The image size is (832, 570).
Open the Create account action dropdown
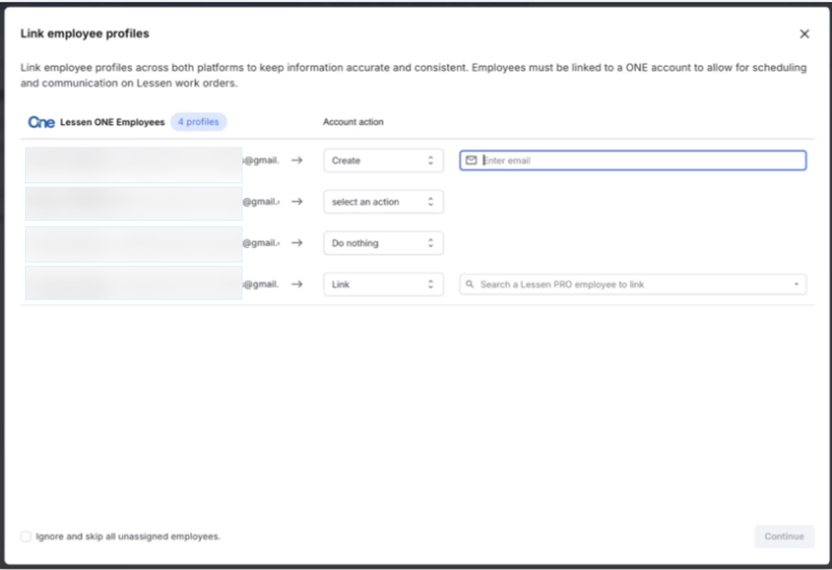click(x=383, y=160)
